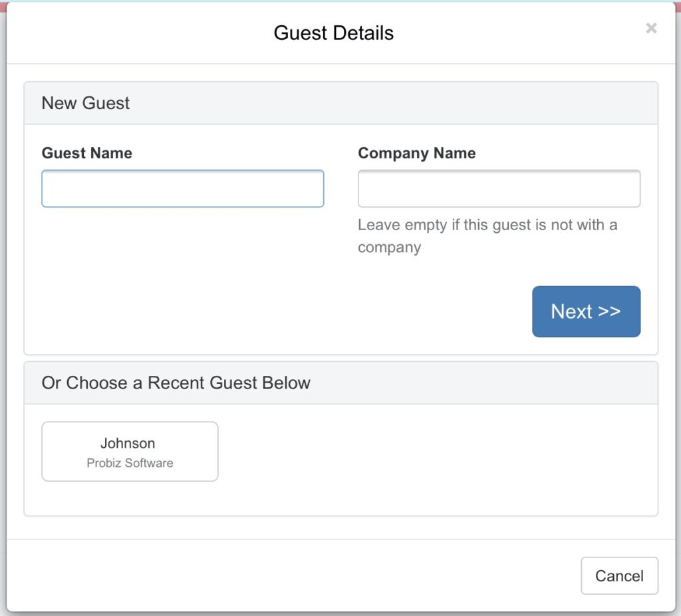
Task: Click the Next >> button
Action: click(587, 311)
